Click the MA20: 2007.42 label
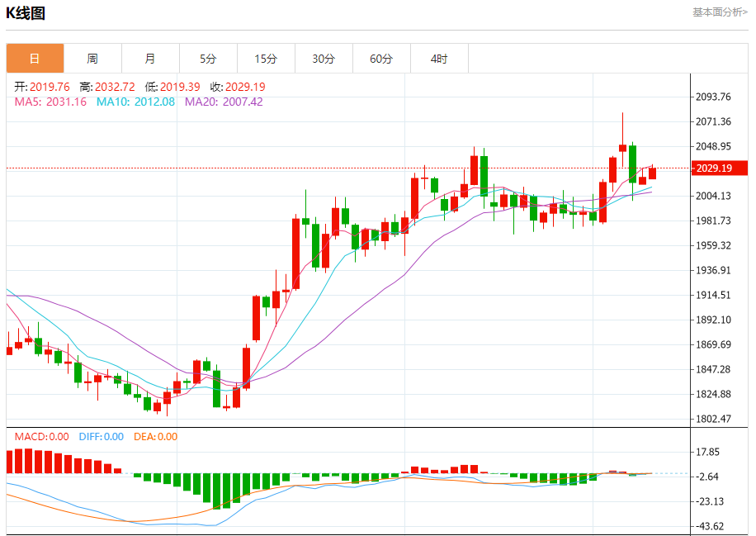This screenshot has width=756, height=536. pyautogui.click(x=224, y=102)
